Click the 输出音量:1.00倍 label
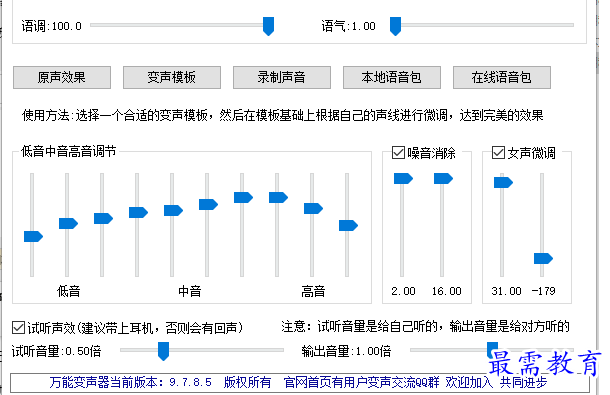 346,351
